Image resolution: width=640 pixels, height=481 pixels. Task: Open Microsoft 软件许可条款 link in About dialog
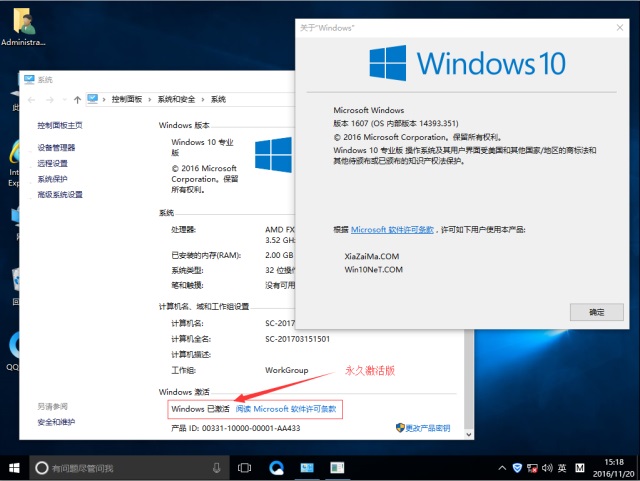(x=393, y=229)
